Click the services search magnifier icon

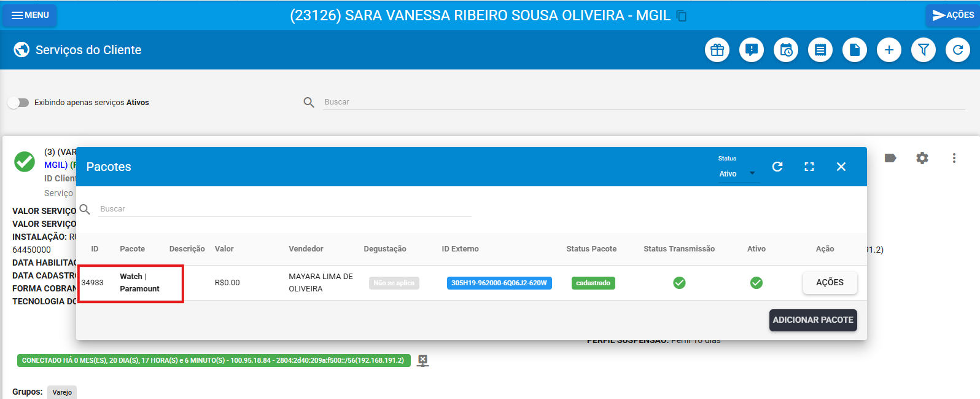309,102
